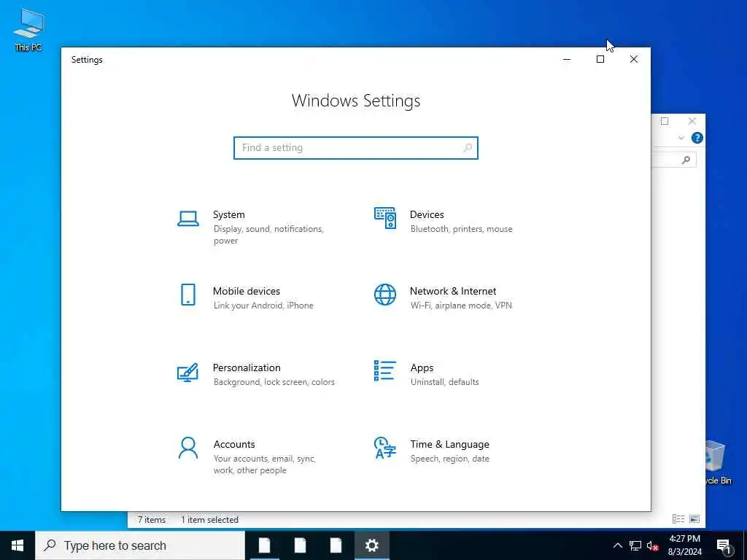Open the network status tray icon

point(635,545)
